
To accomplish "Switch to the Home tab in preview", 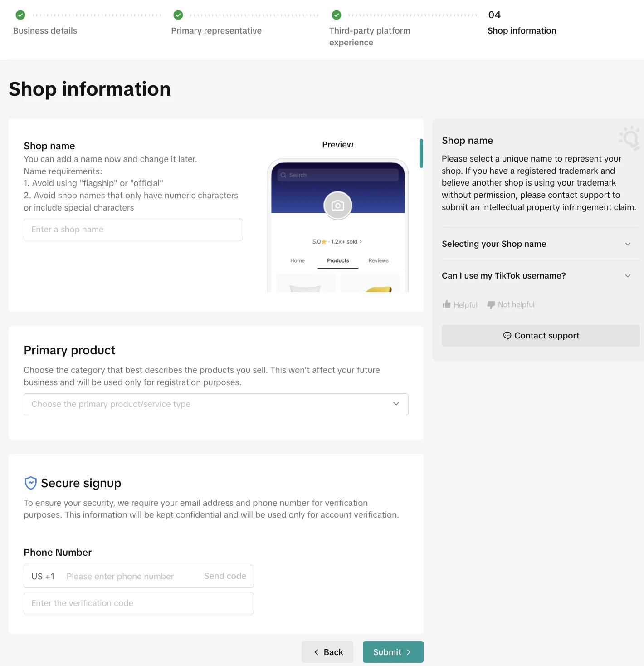I will [x=298, y=260].
